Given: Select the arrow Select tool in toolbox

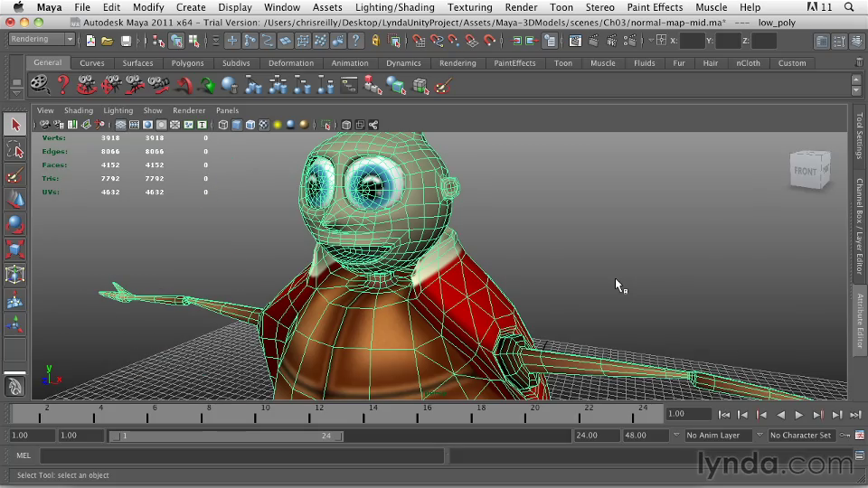Looking at the screenshot, I should tap(15, 125).
